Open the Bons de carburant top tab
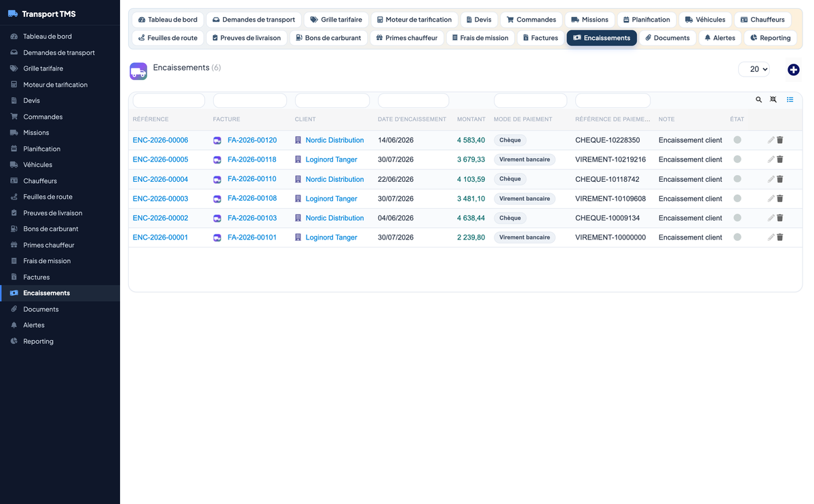Screen dimensions: 814x504 click(x=328, y=38)
